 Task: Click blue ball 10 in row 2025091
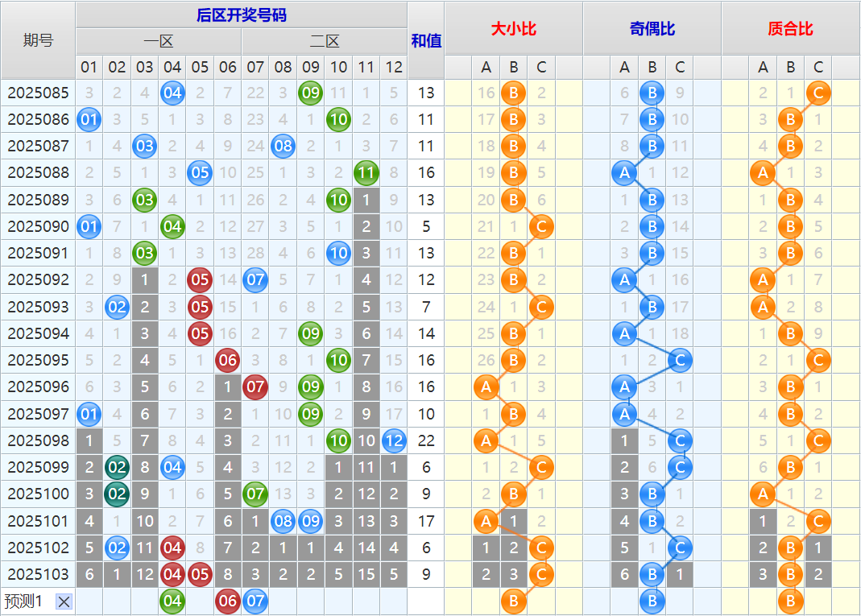[338, 253]
